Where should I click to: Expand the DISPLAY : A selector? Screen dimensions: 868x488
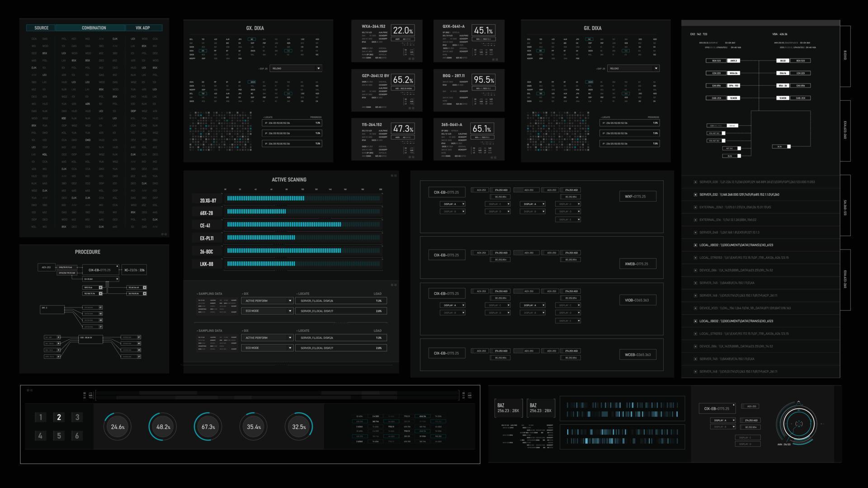[x=451, y=204]
